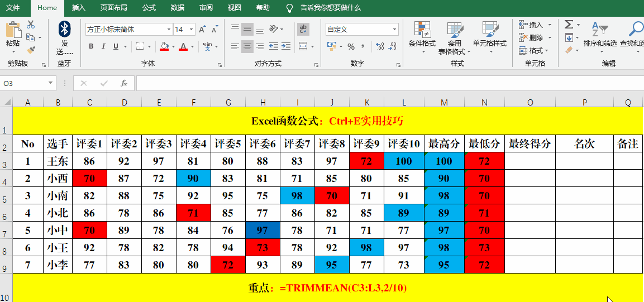Image resolution: width=644 pixels, height=302 pixels.
Task: Open the font name dropdown
Action: pos(169,29)
